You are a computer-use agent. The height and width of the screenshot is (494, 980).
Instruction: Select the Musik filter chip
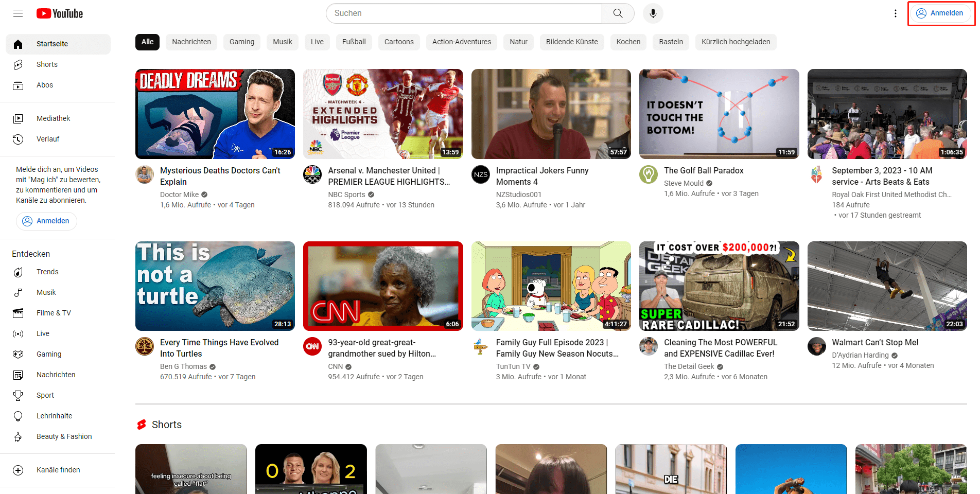click(283, 42)
